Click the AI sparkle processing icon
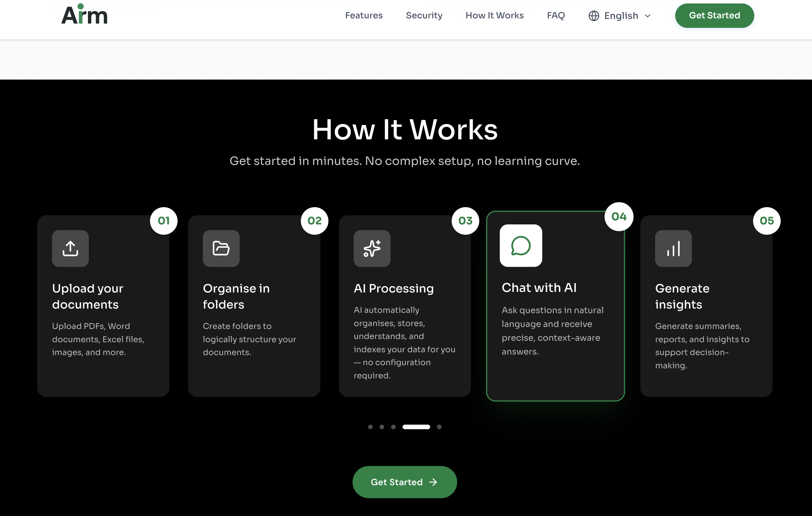Image resolution: width=812 pixels, height=516 pixels. tap(372, 249)
